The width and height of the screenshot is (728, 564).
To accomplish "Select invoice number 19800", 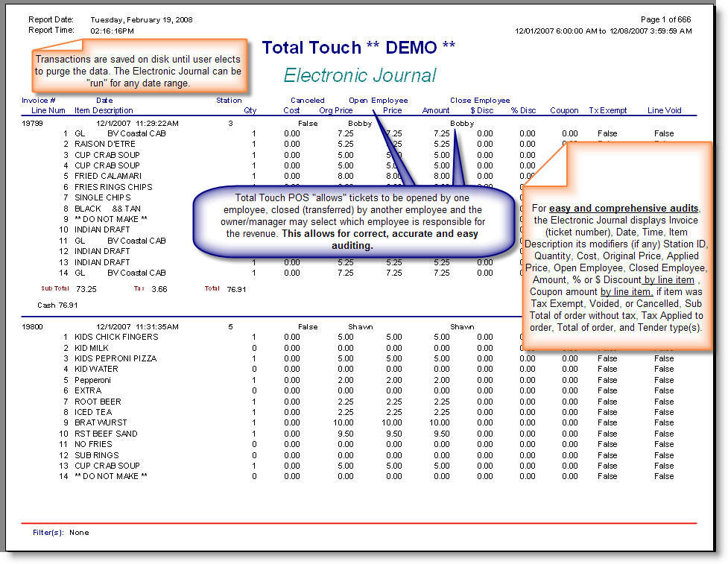I will [x=34, y=326].
